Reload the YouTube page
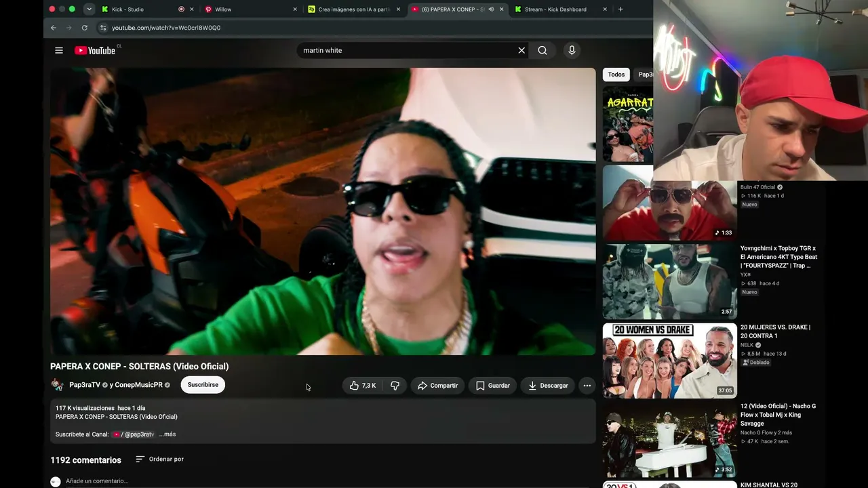Screen dimensions: 868x488 point(84,28)
